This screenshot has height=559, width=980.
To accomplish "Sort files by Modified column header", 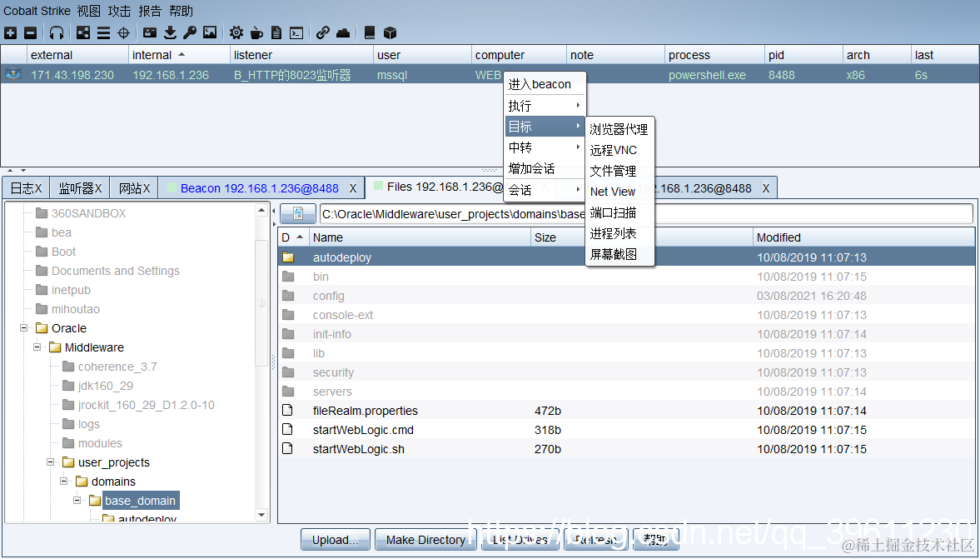I will coord(863,237).
